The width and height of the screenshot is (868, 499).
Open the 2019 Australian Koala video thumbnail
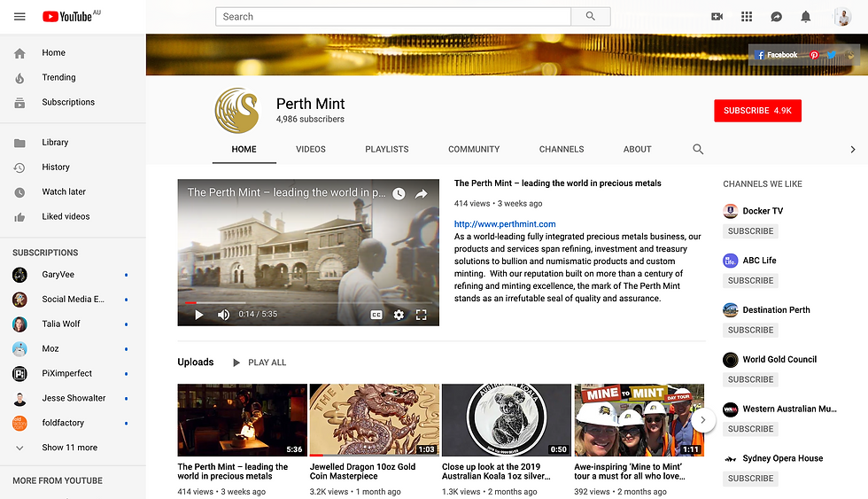pyautogui.click(x=507, y=420)
